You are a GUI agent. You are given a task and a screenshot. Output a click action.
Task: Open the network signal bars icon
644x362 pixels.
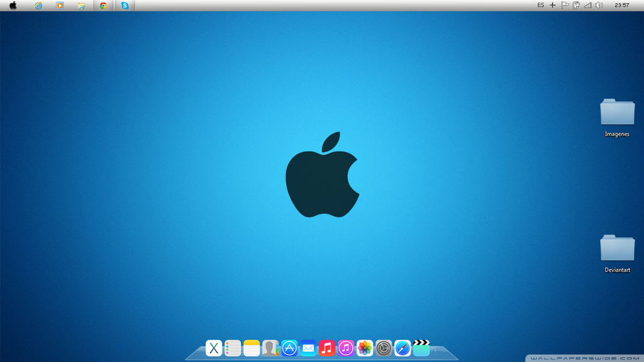click(588, 5)
